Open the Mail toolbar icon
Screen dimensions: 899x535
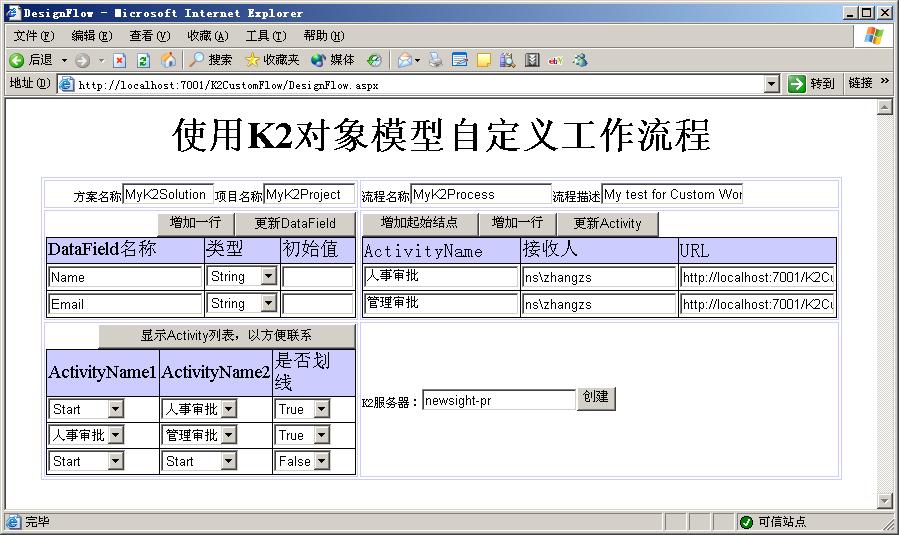pos(405,60)
